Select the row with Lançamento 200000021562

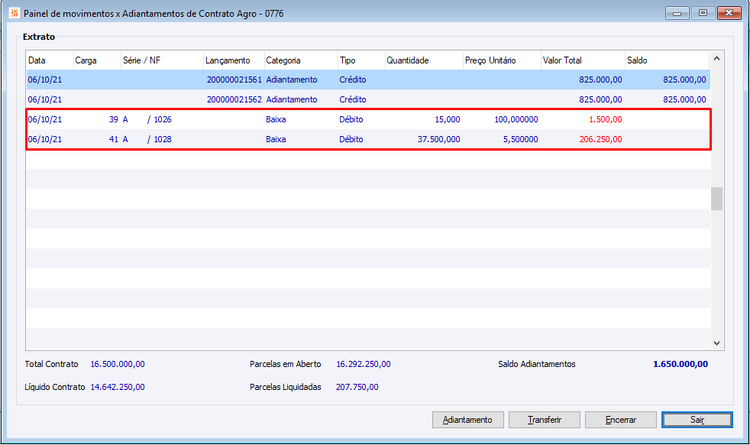tap(368, 100)
